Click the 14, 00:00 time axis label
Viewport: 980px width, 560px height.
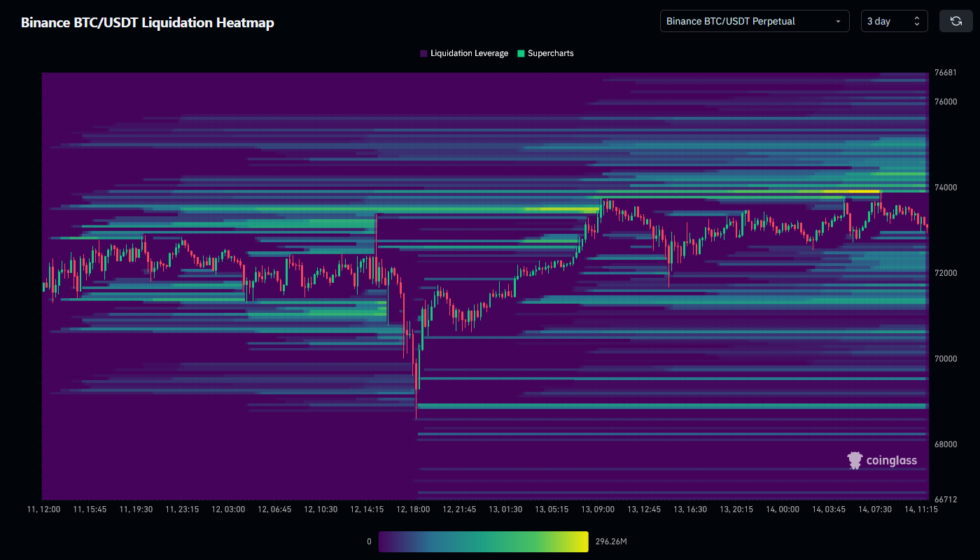[x=783, y=510]
